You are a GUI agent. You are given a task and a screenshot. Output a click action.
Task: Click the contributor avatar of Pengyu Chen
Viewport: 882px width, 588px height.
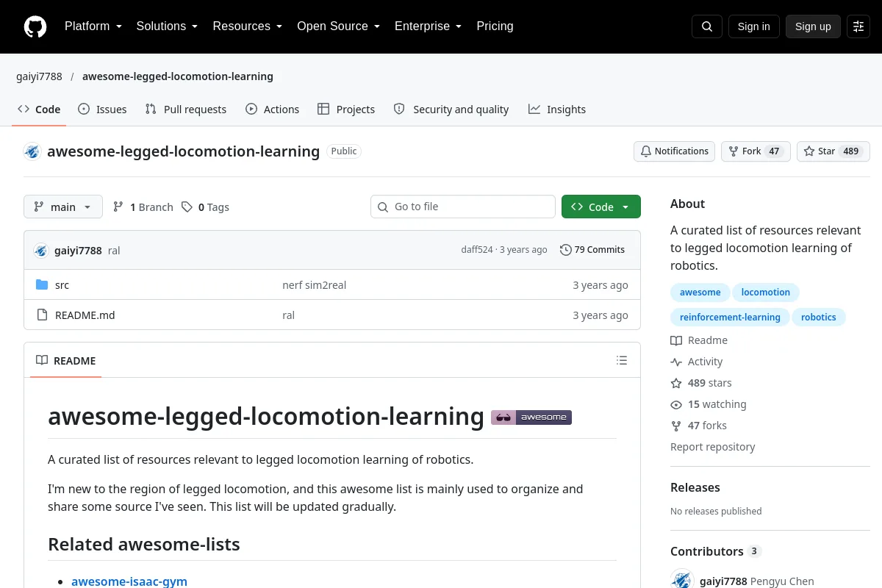pos(682,580)
